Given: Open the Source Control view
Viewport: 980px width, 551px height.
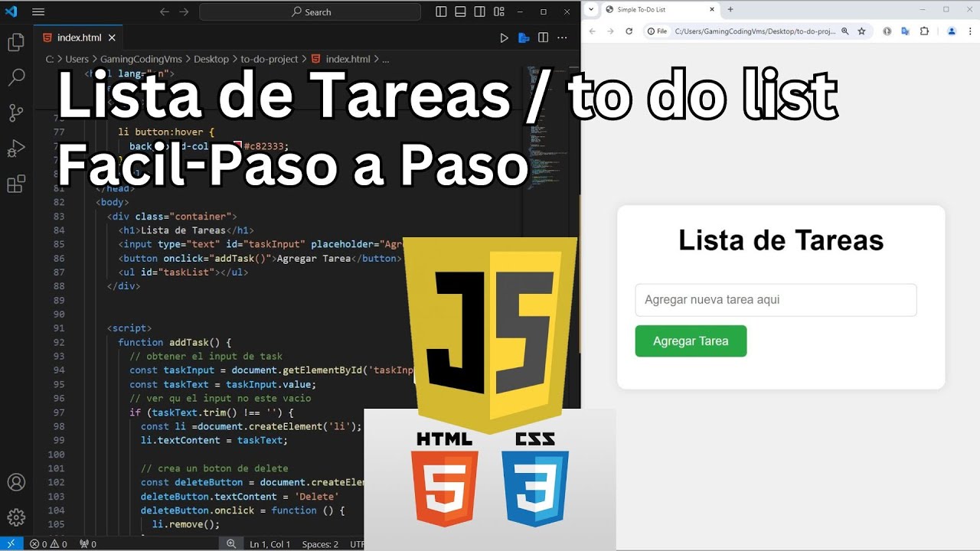Looking at the screenshot, I should [16, 113].
